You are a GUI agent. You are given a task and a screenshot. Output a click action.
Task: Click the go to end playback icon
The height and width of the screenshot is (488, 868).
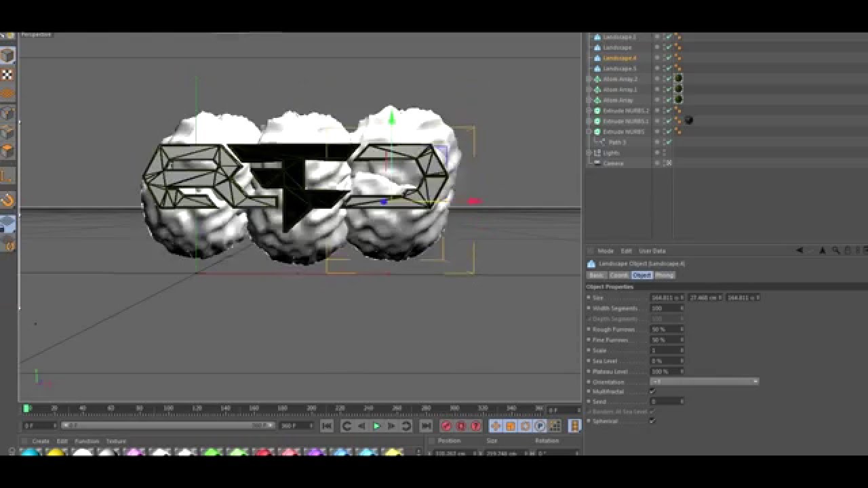click(426, 426)
